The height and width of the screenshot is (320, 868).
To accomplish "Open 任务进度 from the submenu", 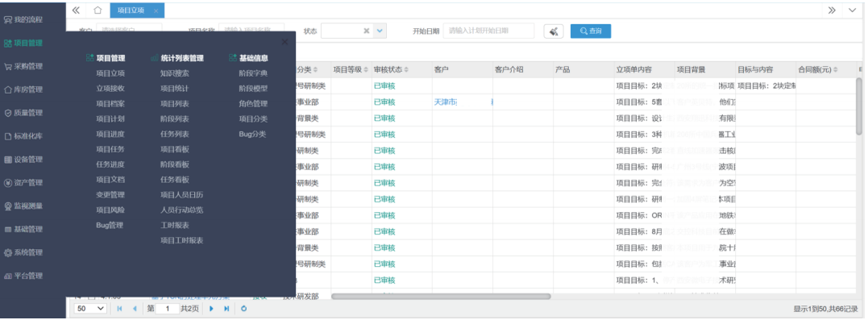I will (x=110, y=164).
